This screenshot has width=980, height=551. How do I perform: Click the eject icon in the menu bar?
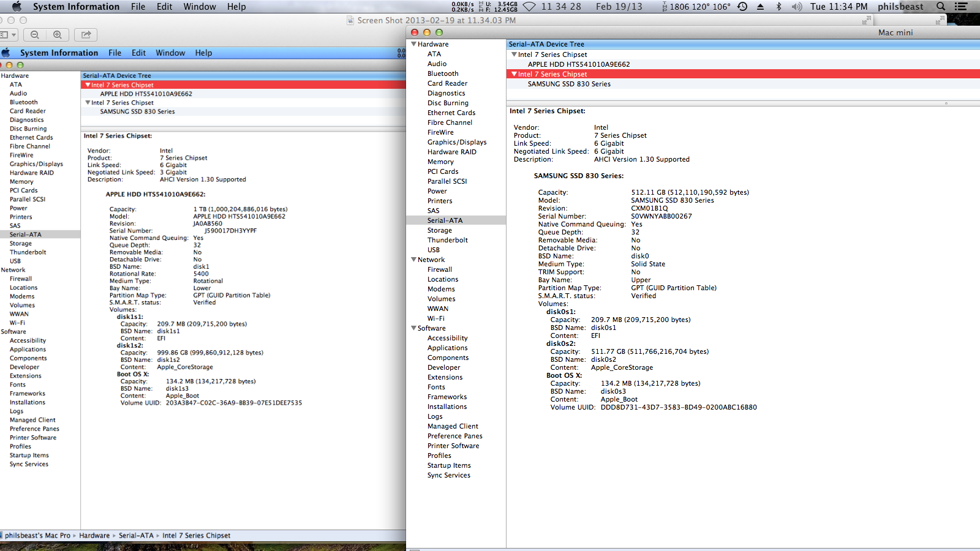coord(761,7)
